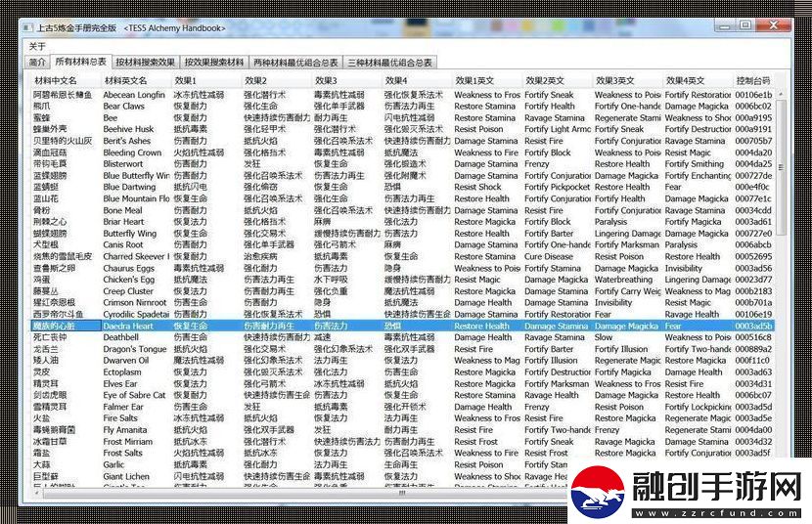Select the Blisterwort cell
This screenshot has height=524, width=812.
pyautogui.click(x=136, y=164)
